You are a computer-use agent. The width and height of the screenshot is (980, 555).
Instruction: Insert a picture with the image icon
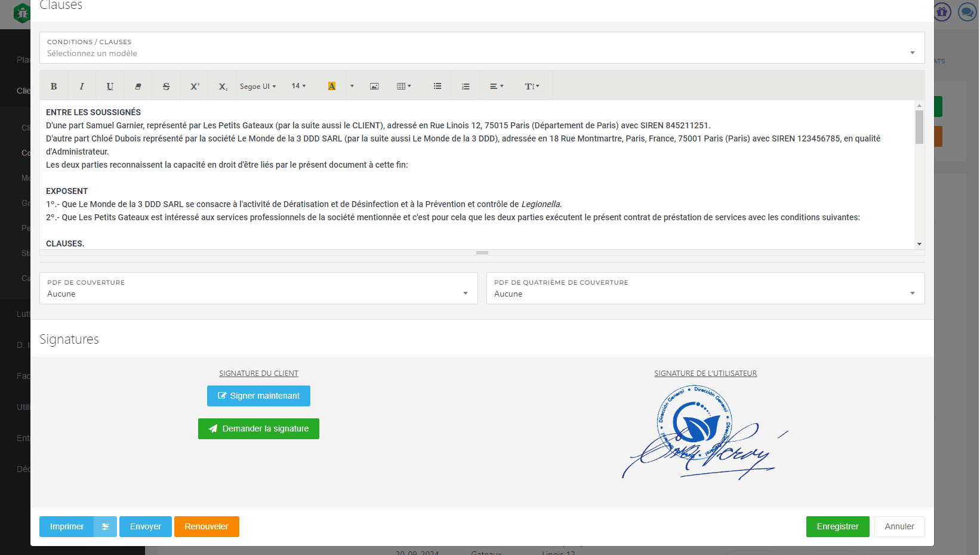374,86
